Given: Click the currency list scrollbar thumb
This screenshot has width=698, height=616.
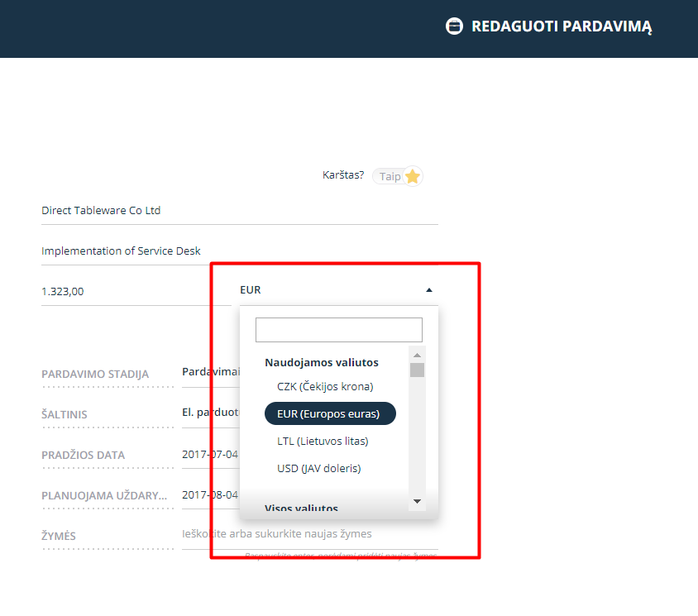Looking at the screenshot, I should 417,370.
